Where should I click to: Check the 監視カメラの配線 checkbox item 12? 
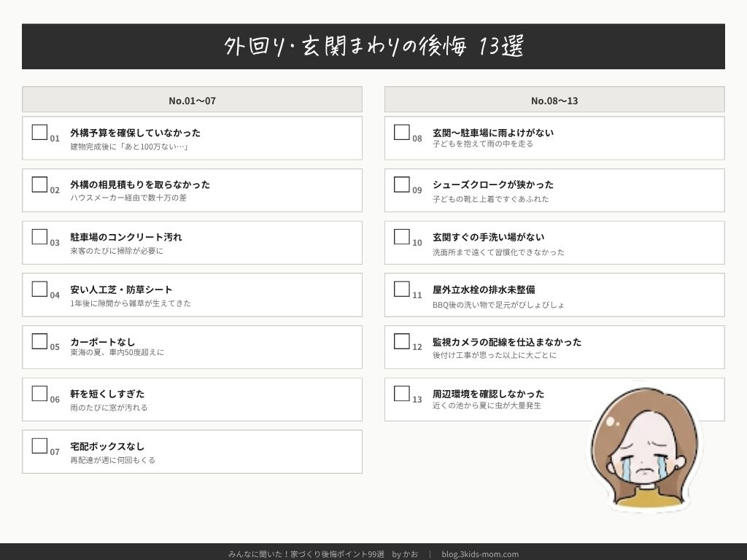(402, 341)
